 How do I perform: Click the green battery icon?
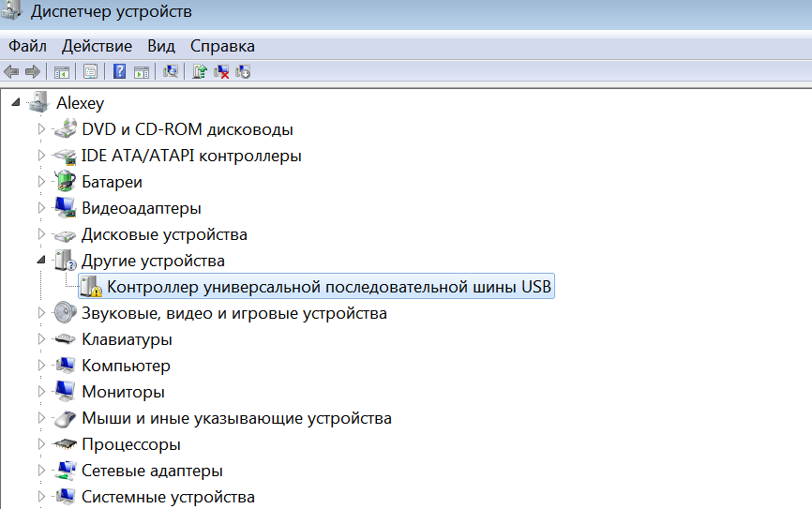[66, 181]
